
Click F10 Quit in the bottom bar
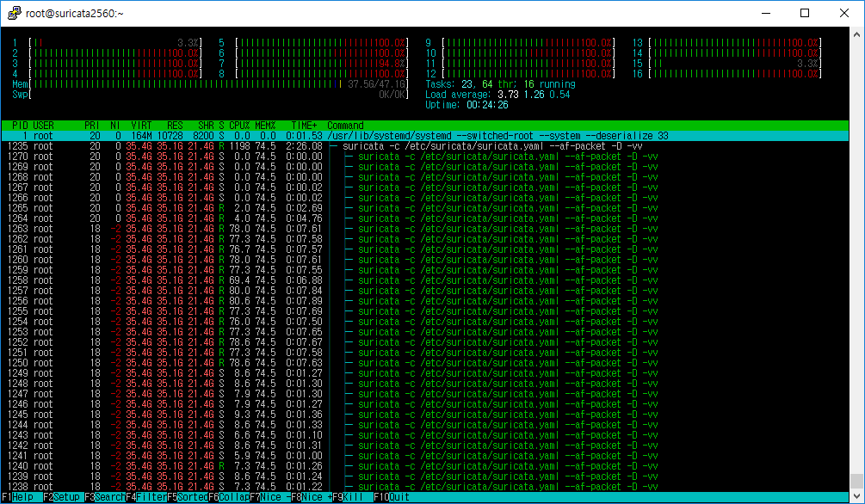pyautogui.click(x=392, y=497)
